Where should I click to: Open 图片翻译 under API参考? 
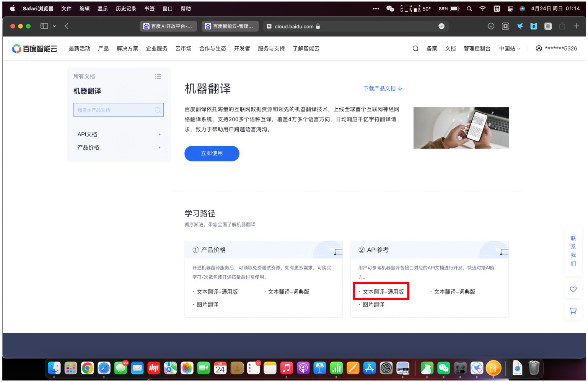373,305
